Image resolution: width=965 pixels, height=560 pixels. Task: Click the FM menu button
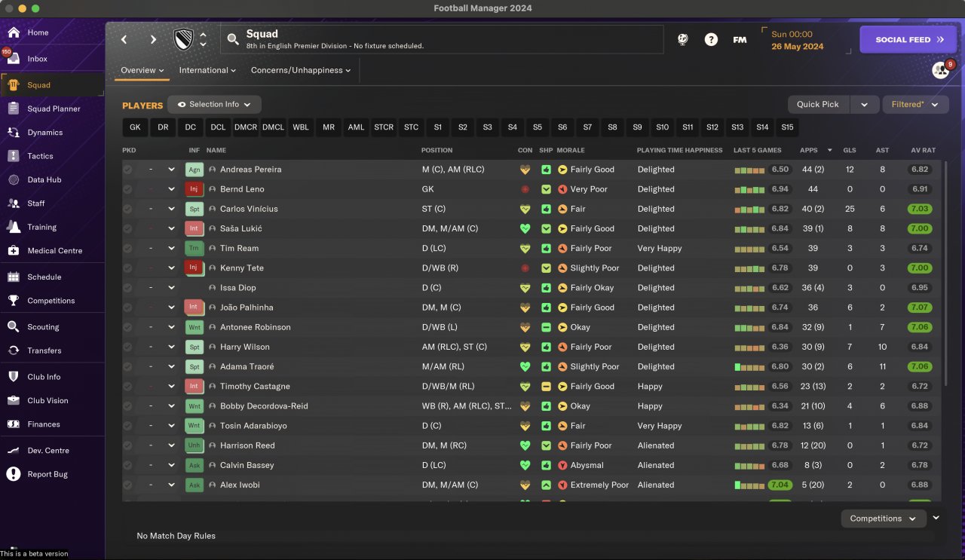pos(740,40)
